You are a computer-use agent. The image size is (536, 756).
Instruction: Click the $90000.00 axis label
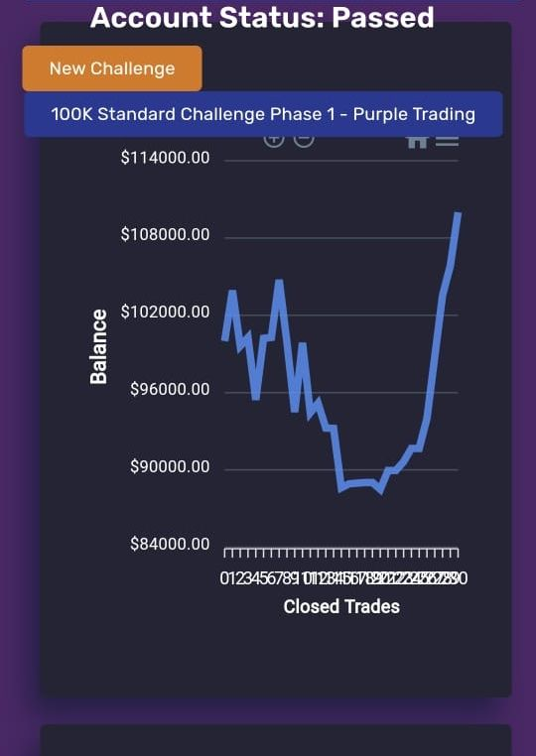click(170, 466)
